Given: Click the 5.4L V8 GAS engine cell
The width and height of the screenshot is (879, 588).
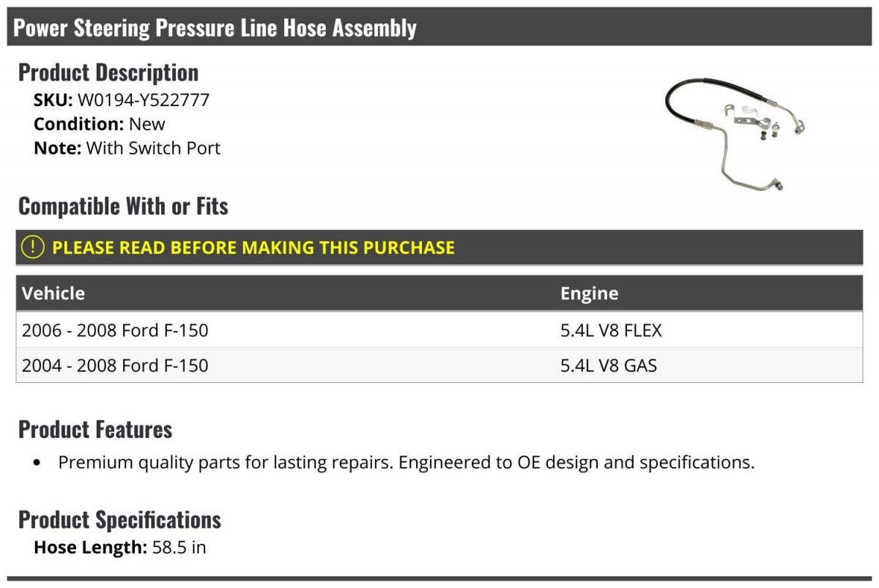Looking at the screenshot, I should pos(608,365).
